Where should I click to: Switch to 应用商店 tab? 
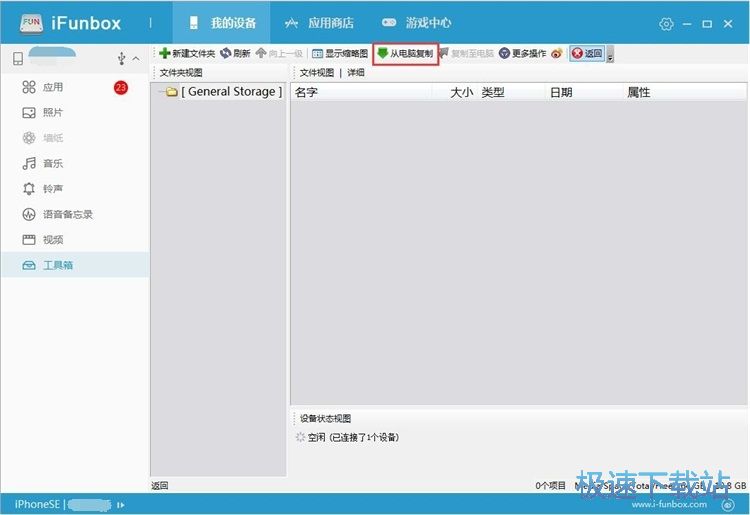click(x=319, y=22)
